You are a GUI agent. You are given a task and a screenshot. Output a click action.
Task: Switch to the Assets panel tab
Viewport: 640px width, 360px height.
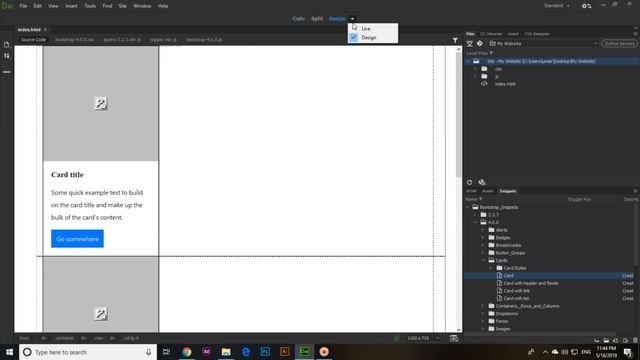pyautogui.click(x=488, y=191)
